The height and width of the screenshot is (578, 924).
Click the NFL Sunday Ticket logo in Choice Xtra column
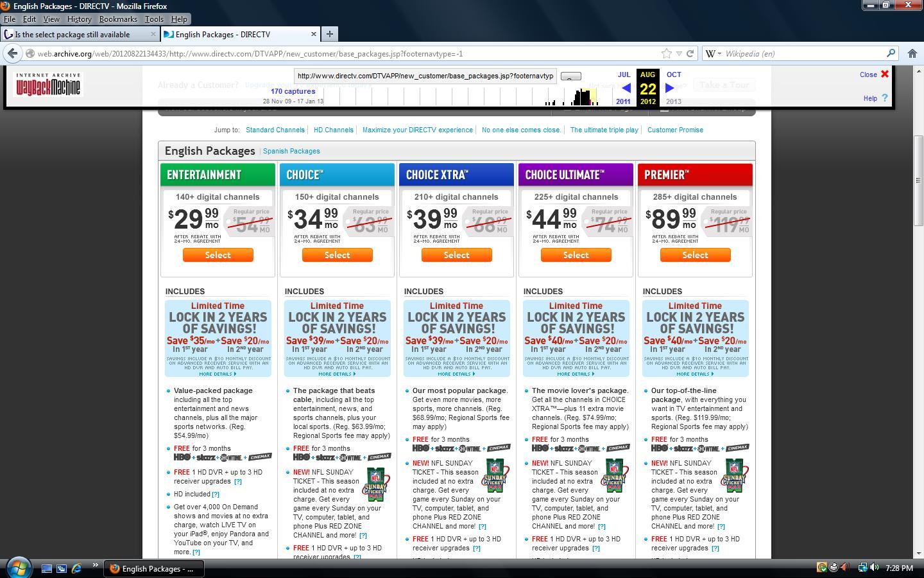coord(496,475)
